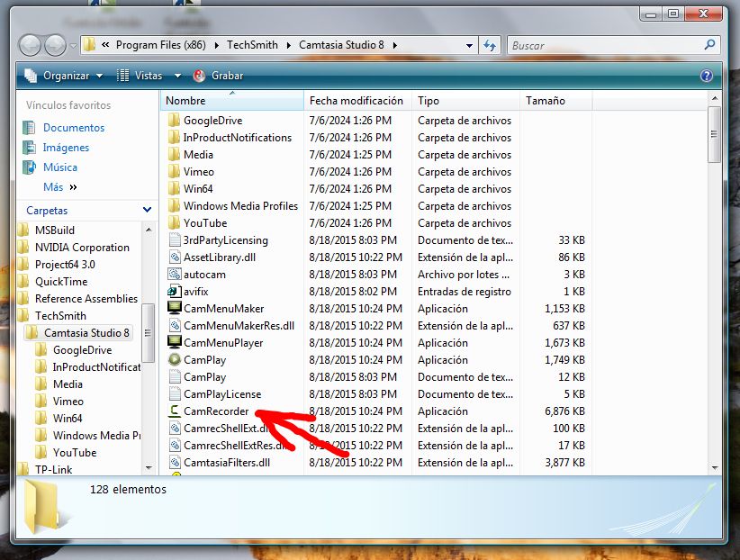Click the refresh arrows button
740x560 pixels.
490,45
